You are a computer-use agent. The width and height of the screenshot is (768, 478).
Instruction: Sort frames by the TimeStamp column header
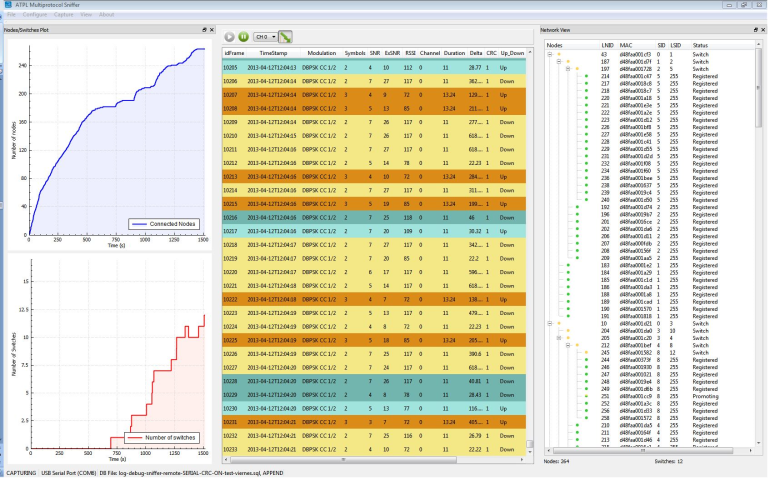pyautogui.click(x=272, y=52)
